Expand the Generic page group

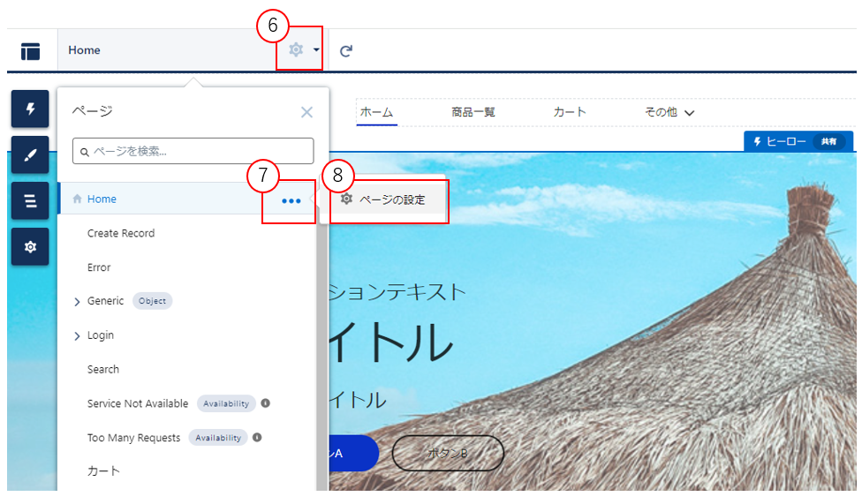pos(77,302)
